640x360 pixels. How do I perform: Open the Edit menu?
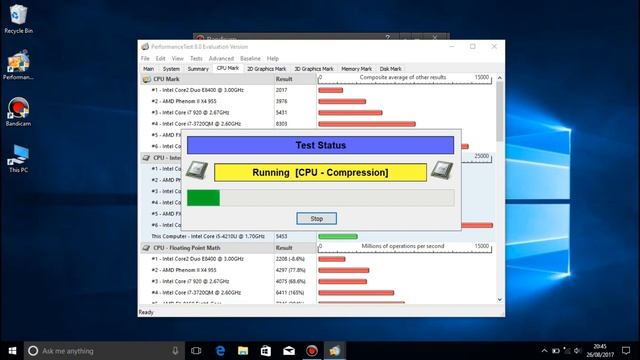coord(160,58)
